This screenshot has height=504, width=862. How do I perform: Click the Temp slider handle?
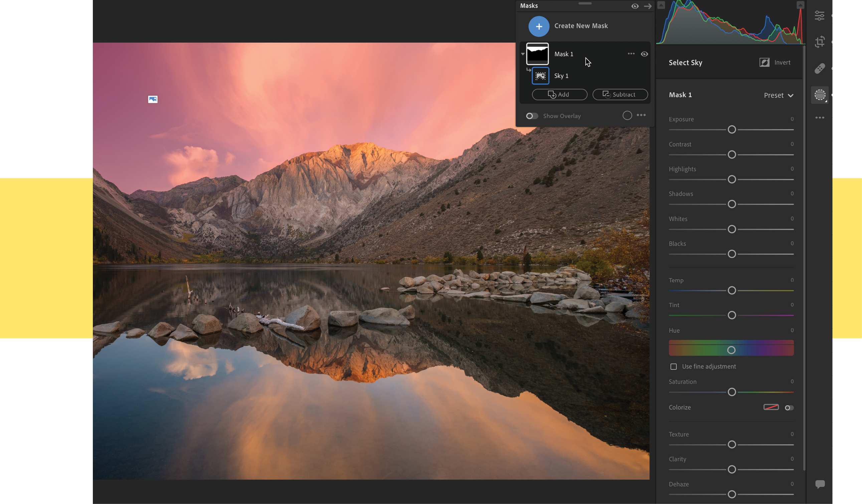[x=732, y=291]
